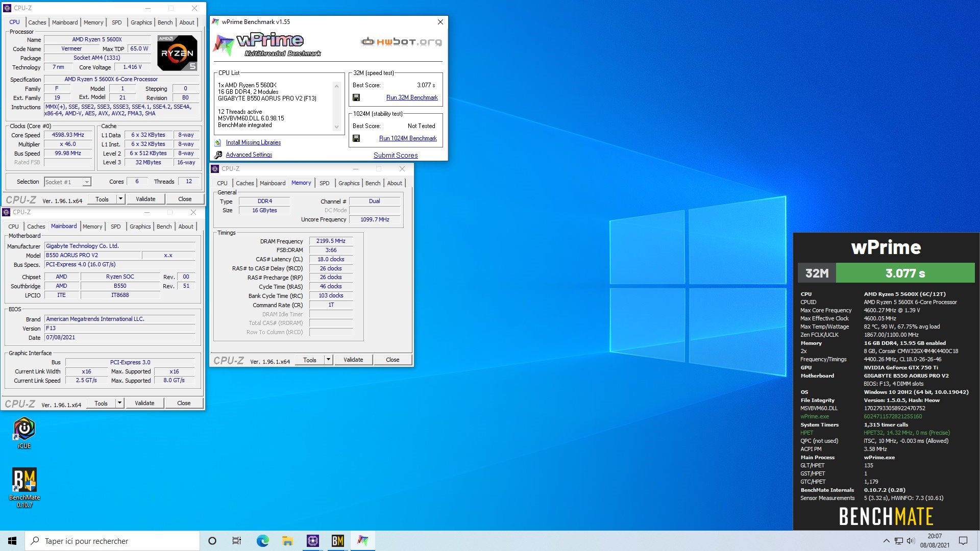Open BenchMate 0.10.7 desktop shortcut

tap(24, 487)
